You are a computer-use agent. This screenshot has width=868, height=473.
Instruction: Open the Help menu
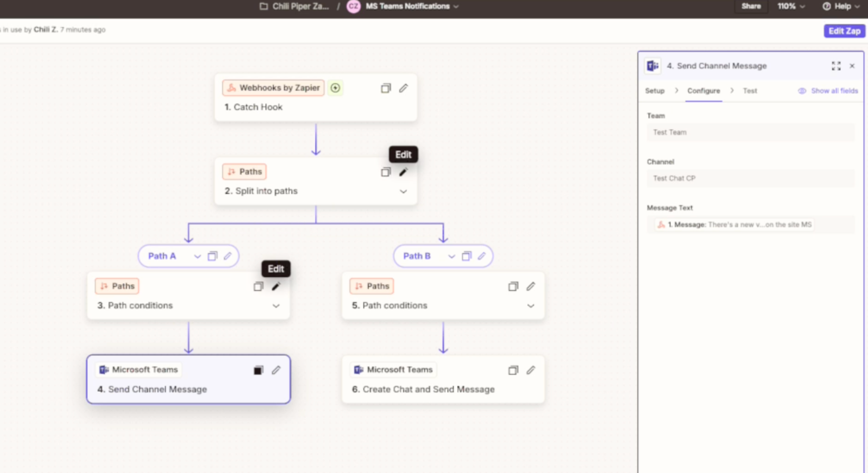841,6
